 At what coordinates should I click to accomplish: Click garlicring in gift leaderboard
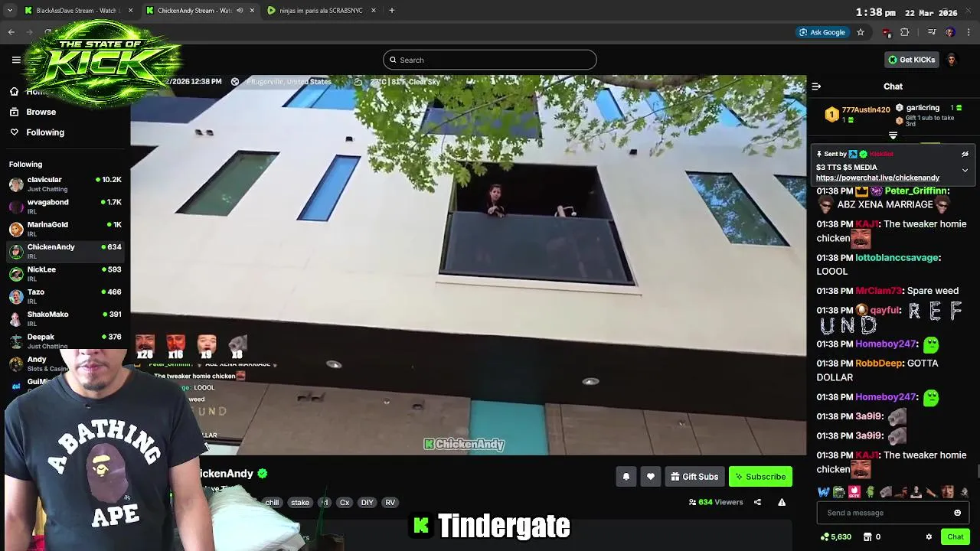[923, 108]
